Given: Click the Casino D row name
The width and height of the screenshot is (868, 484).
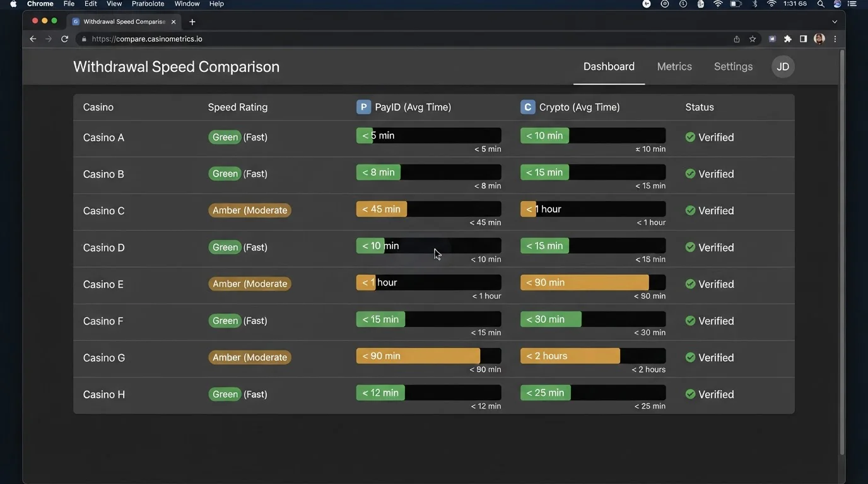Looking at the screenshot, I should coord(103,248).
